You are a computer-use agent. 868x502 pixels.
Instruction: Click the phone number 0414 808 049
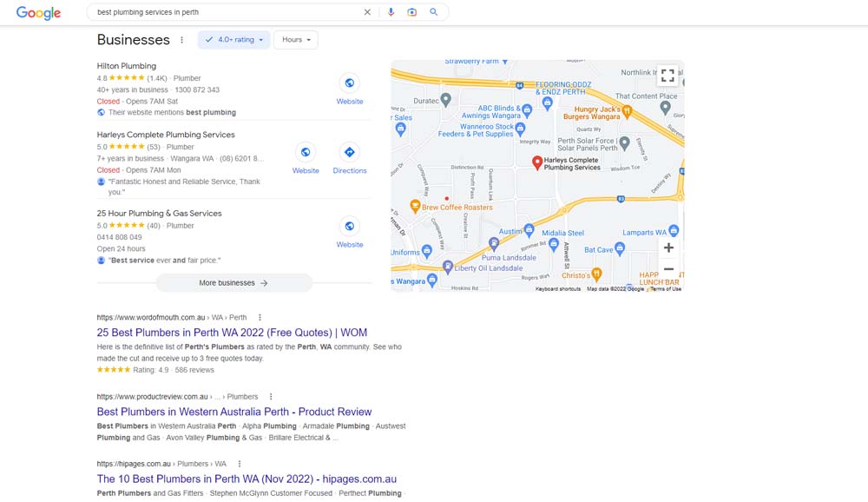tap(119, 237)
